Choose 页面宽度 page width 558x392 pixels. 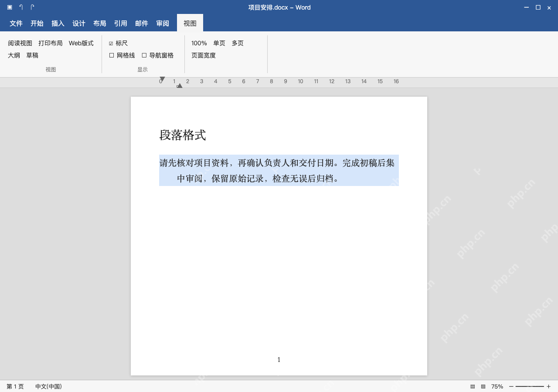tap(204, 55)
